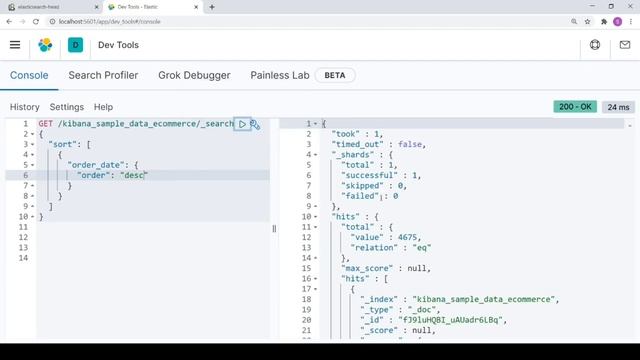640x360 pixels.
Task: Open the Grok Debugger tab
Action: [x=194, y=76]
